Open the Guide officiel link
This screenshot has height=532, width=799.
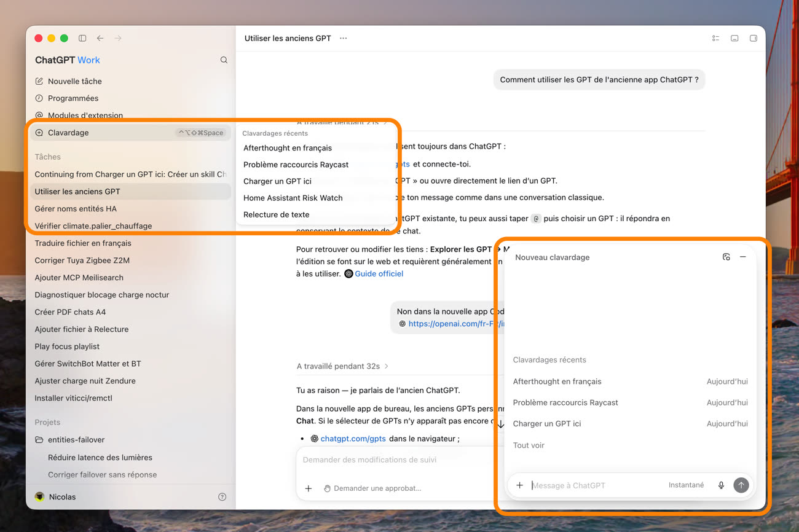click(379, 274)
